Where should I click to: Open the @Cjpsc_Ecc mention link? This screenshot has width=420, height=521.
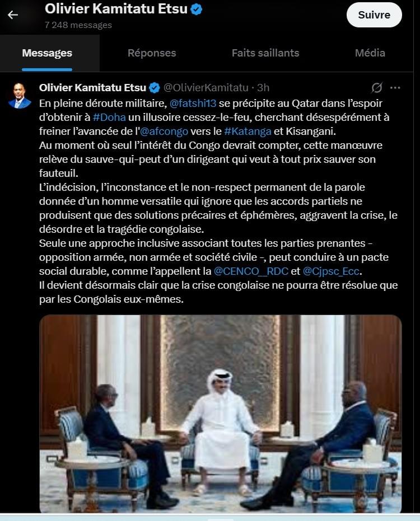(x=331, y=271)
